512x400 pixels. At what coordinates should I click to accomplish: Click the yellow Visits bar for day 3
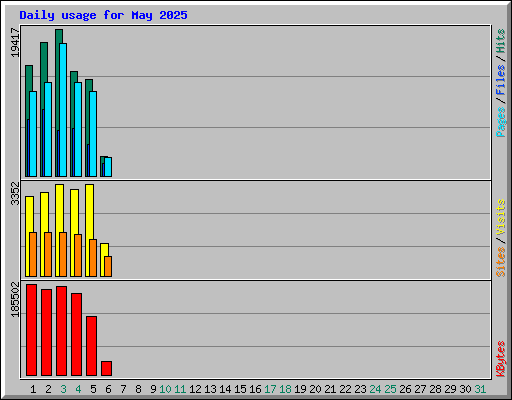pos(59,208)
